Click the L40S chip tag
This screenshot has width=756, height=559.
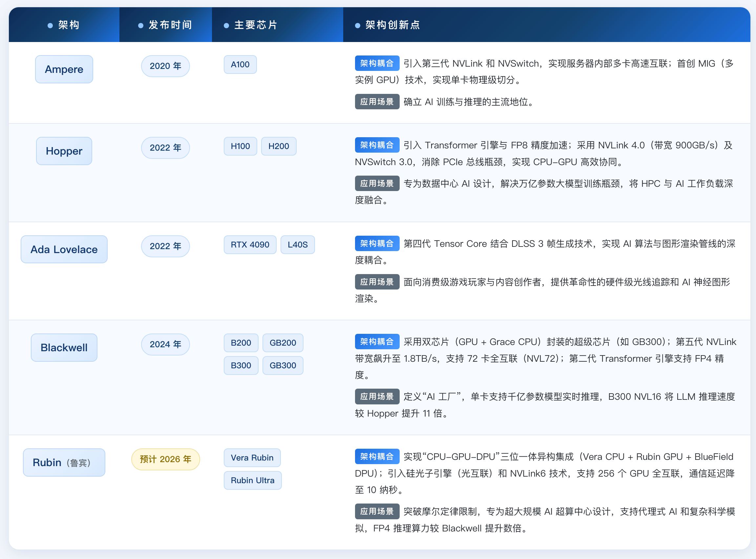point(298,244)
